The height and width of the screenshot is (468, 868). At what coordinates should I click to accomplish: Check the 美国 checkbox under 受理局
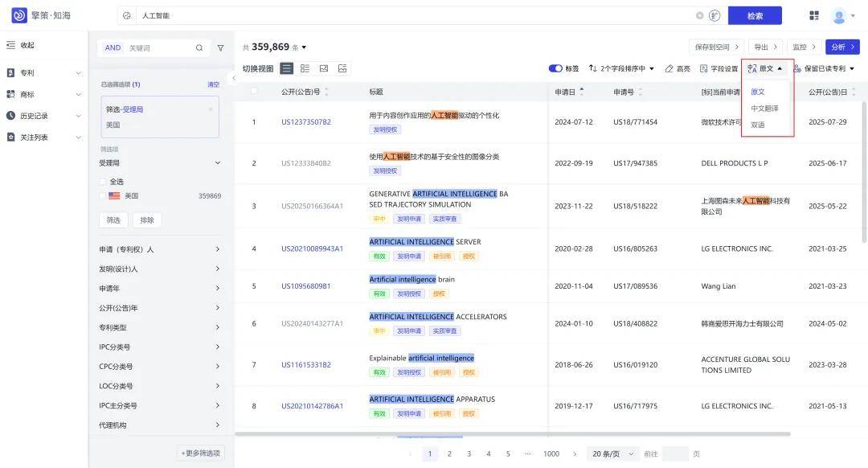103,195
